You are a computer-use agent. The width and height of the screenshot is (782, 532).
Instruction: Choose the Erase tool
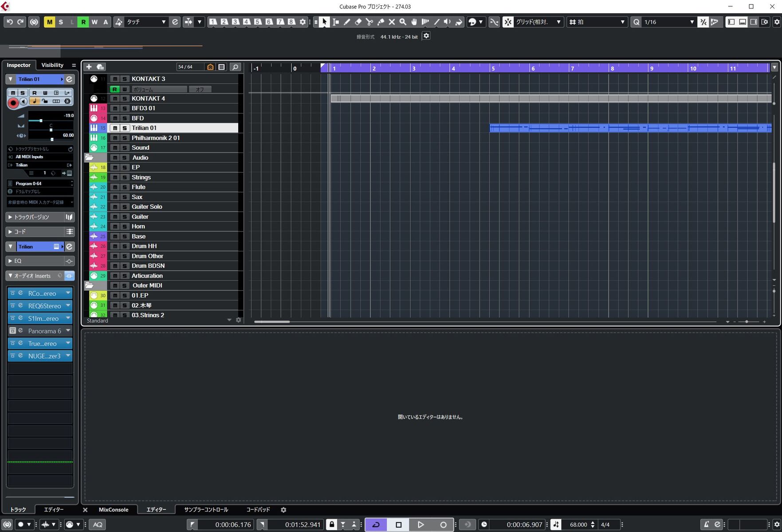point(358,22)
